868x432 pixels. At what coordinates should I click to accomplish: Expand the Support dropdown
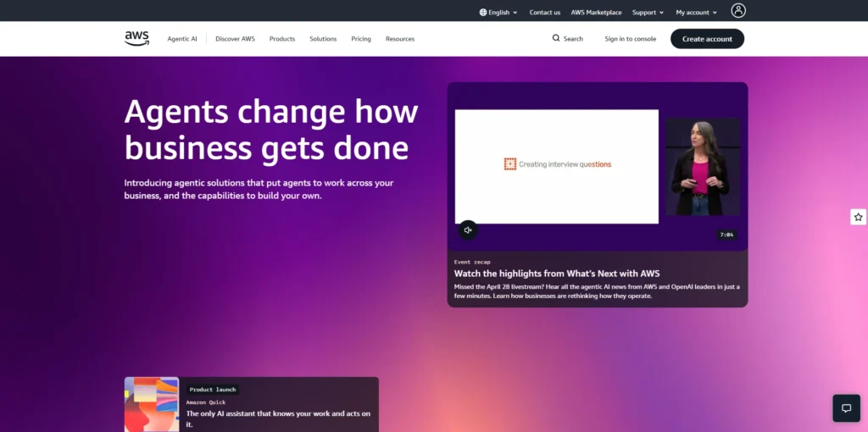(648, 12)
